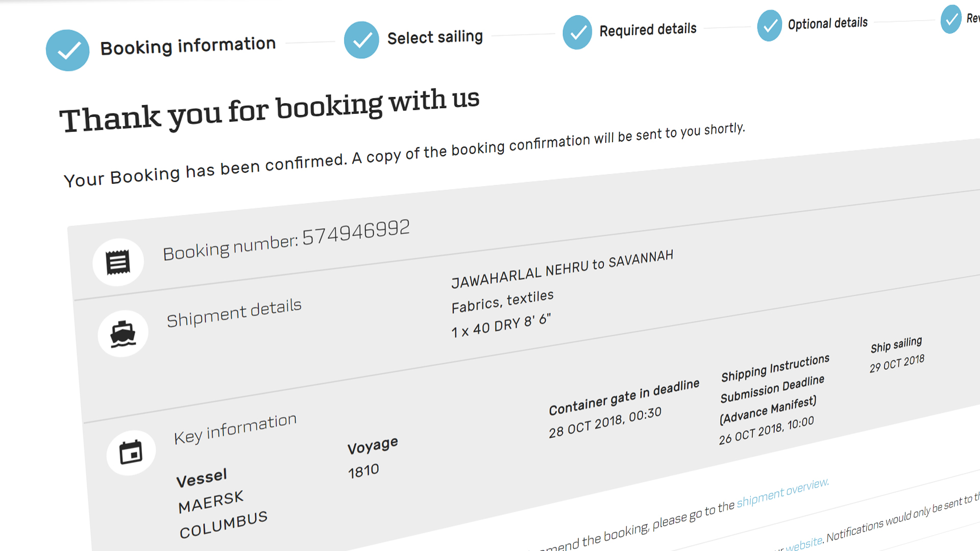Go to the Select sailing step
The width and height of the screenshot is (980, 551).
pyautogui.click(x=435, y=37)
